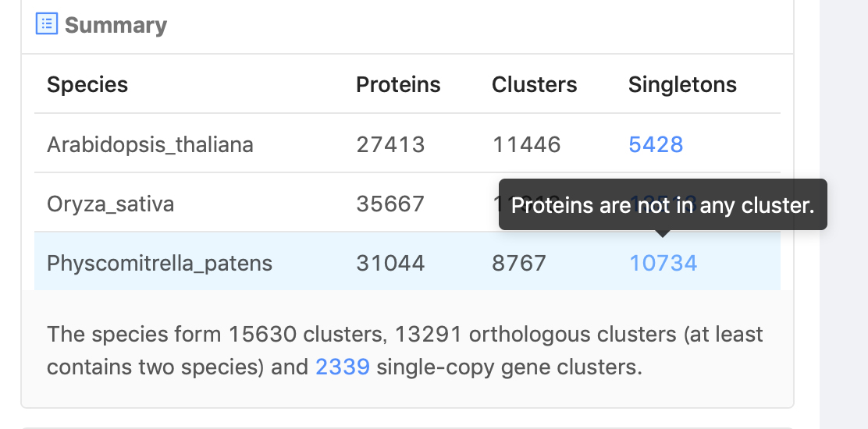Click the Summary list icon
Screen dimensions: 868x429
click(x=47, y=23)
